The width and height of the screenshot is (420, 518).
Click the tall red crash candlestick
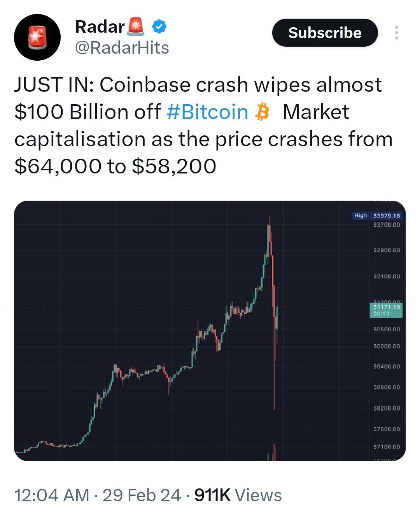274,331
